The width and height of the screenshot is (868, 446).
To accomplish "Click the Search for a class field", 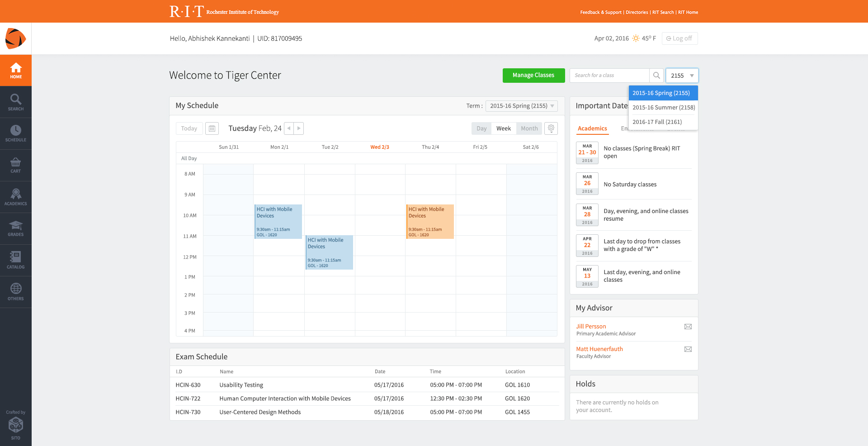I will pos(609,76).
